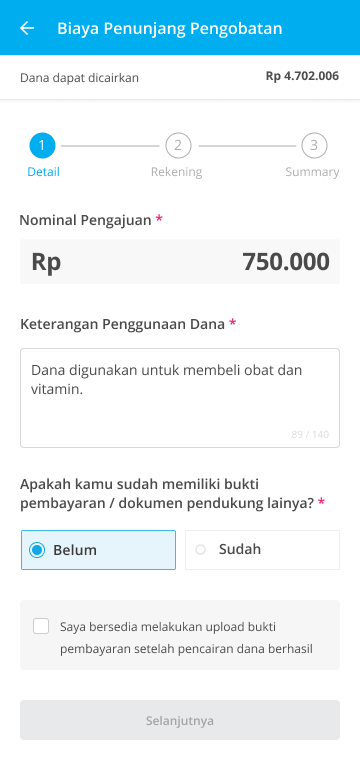Select step 2 circle for Rekening
This screenshot has height=770, width=360.
coord(178,145)
